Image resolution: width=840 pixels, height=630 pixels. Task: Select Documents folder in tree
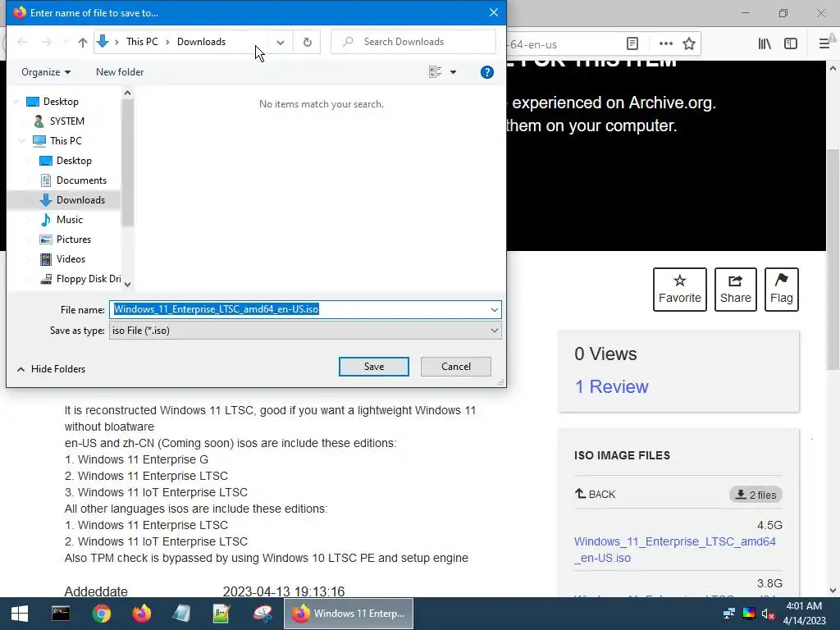pos(81,180)
